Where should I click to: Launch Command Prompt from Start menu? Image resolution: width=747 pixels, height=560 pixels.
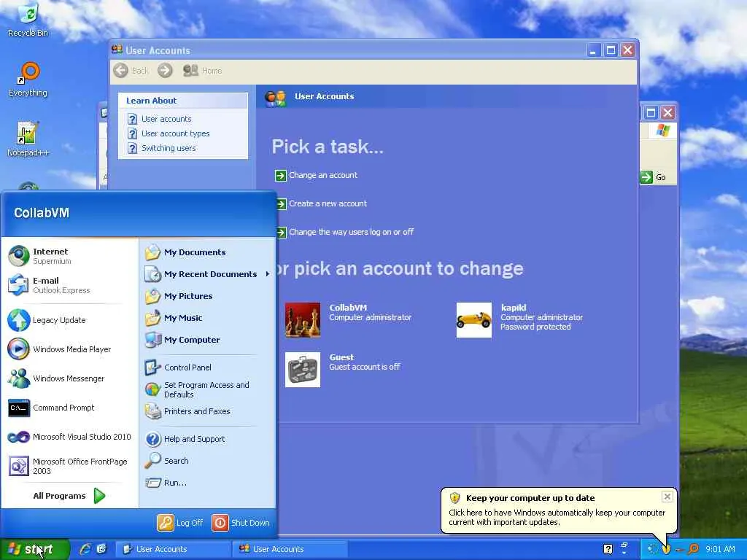69,408
